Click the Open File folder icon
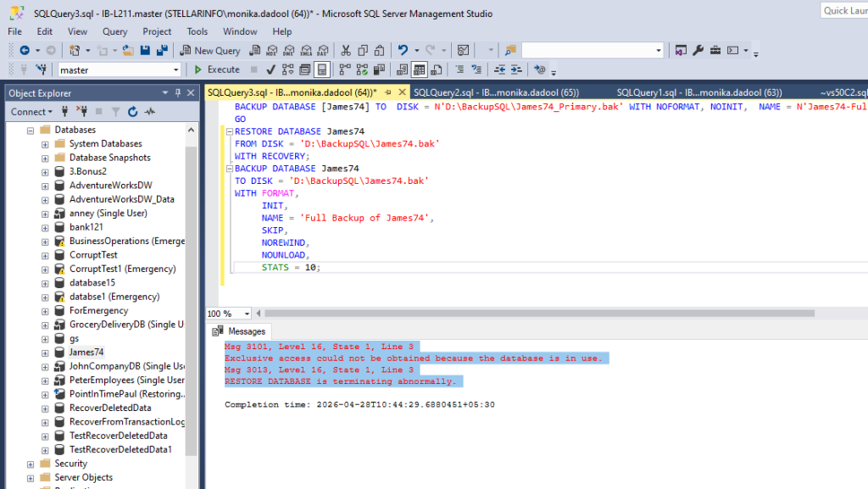868x489 pixels. click(128, 50)
